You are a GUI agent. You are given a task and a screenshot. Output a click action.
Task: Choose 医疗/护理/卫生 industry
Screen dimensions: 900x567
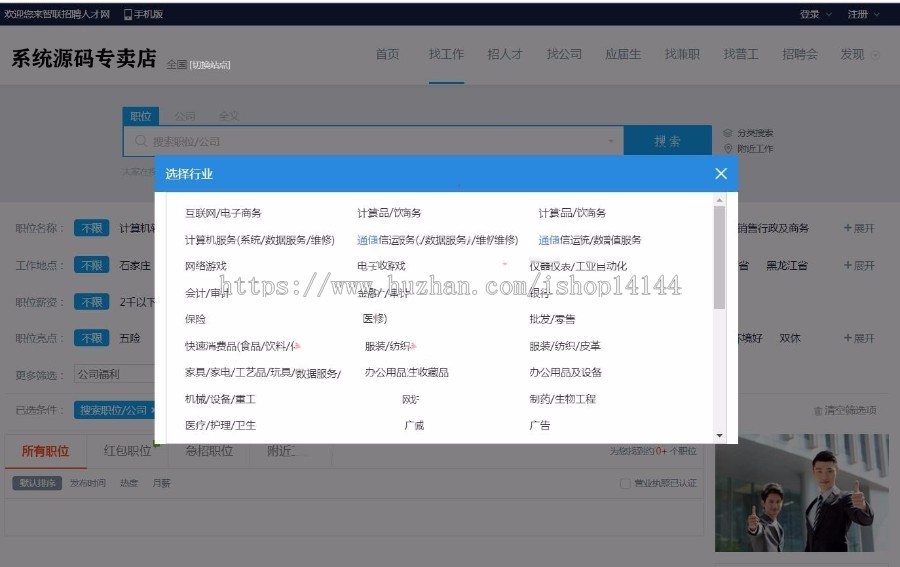coord(220,425)
